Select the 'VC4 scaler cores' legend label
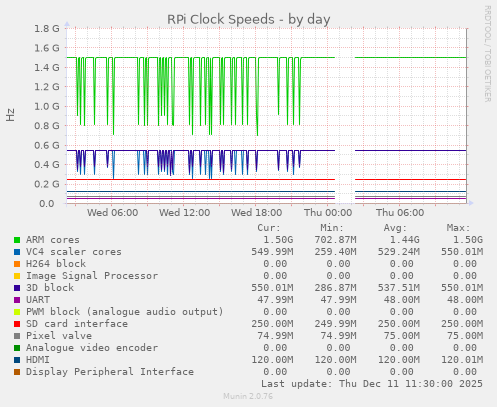497x407 pixels. pos(74,252)
